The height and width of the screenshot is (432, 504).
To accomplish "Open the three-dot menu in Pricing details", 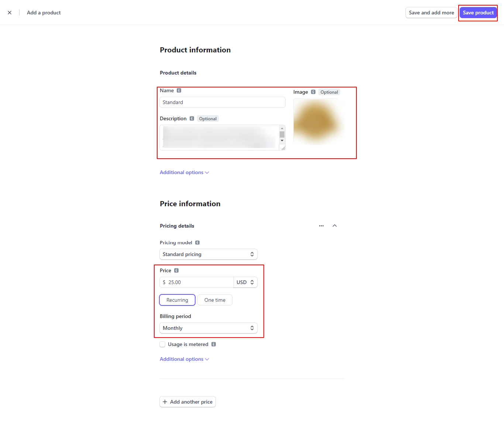I will (321, 226).
